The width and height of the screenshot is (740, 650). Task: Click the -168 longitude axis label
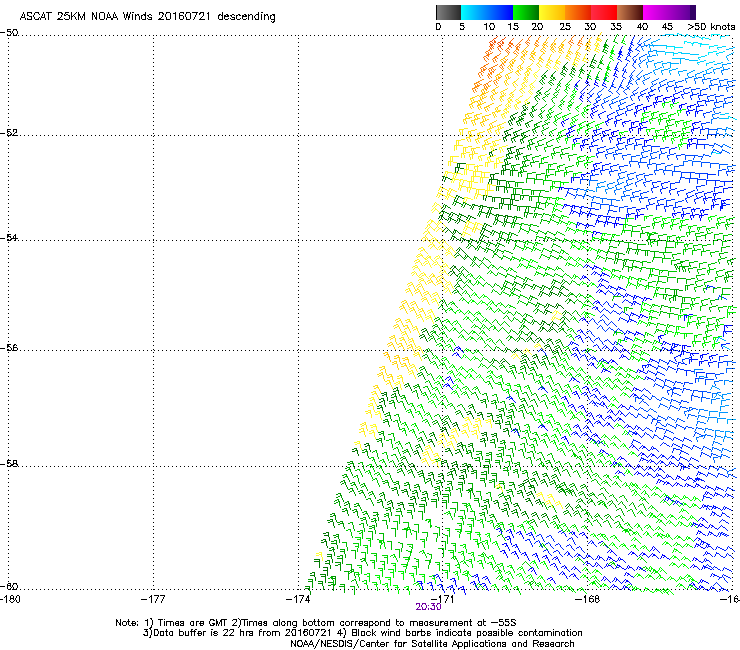point(588,599)
